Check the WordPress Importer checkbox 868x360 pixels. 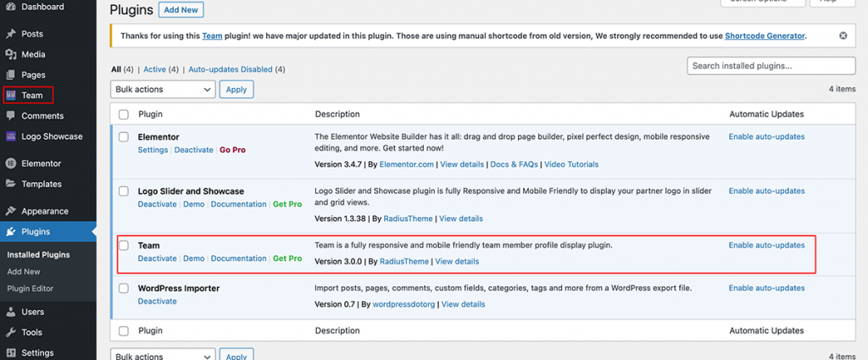(124, 288)
